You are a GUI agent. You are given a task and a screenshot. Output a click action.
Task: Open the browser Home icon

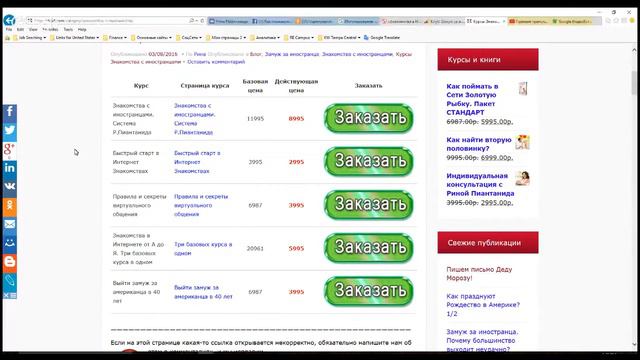click(608, 21)
